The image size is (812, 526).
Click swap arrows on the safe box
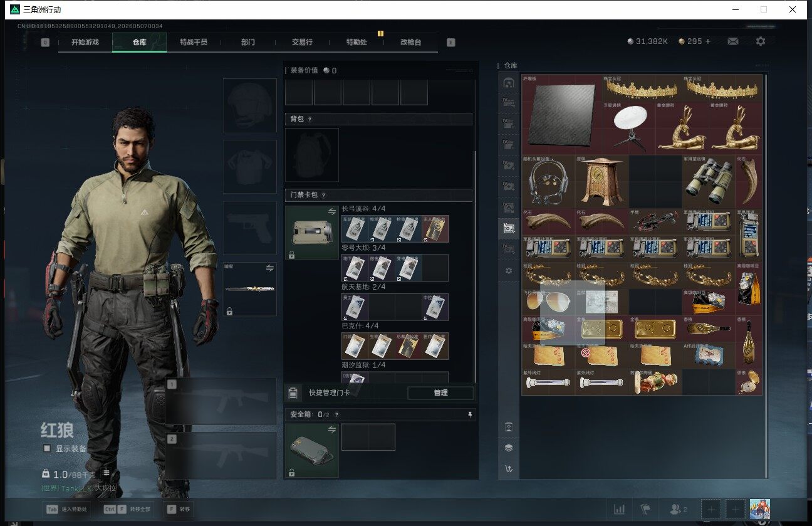tap(332, 429)
